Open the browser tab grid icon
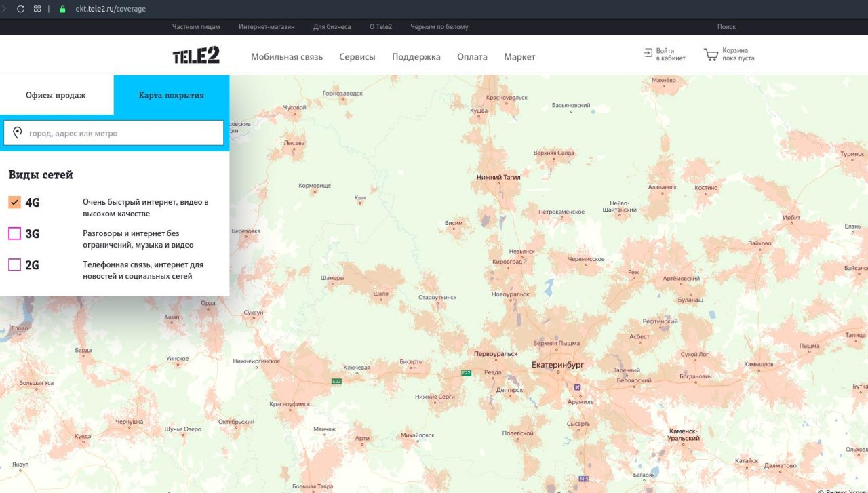This screenshot has height=493, width=868. tap(37, 9)
